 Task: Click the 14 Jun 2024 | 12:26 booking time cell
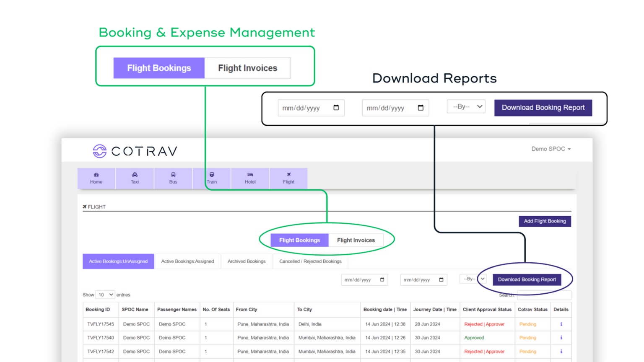coord(385,338)
